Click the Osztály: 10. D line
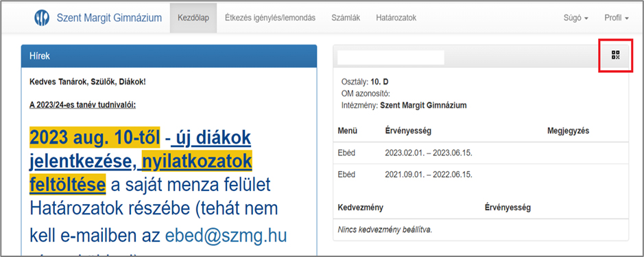 (365, 82)
